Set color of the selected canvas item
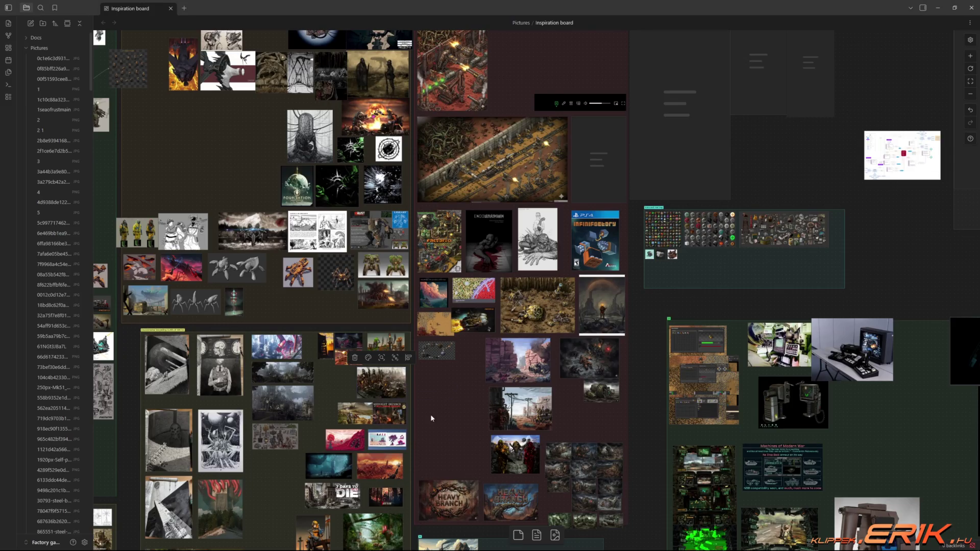The width and height of the screenshot is (980, 551). 368,358
